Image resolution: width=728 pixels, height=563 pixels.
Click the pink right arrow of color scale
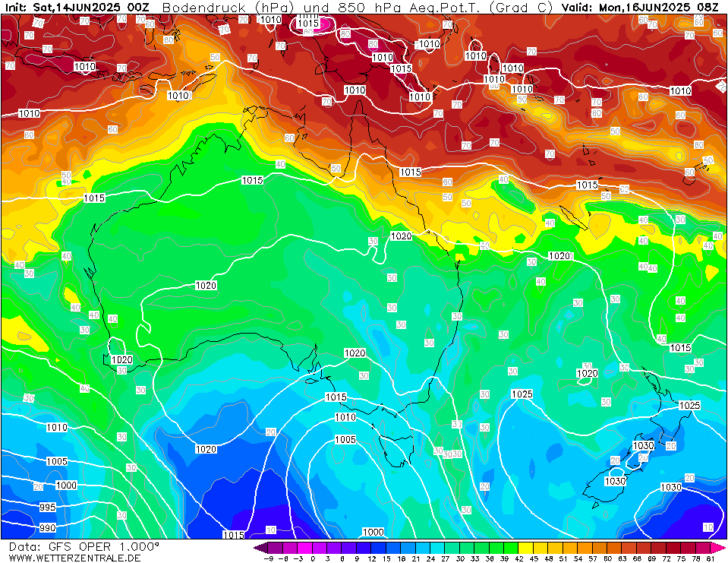point(717,548)
